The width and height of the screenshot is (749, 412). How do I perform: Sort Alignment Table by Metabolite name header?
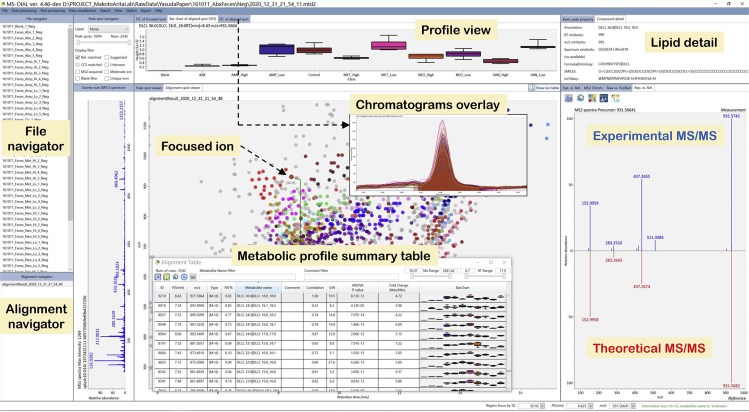258,287
